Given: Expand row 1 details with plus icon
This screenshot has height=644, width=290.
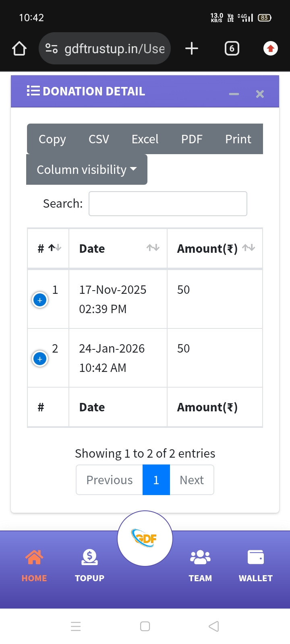Looking at the screenshot, I should (x=40, y=300).
